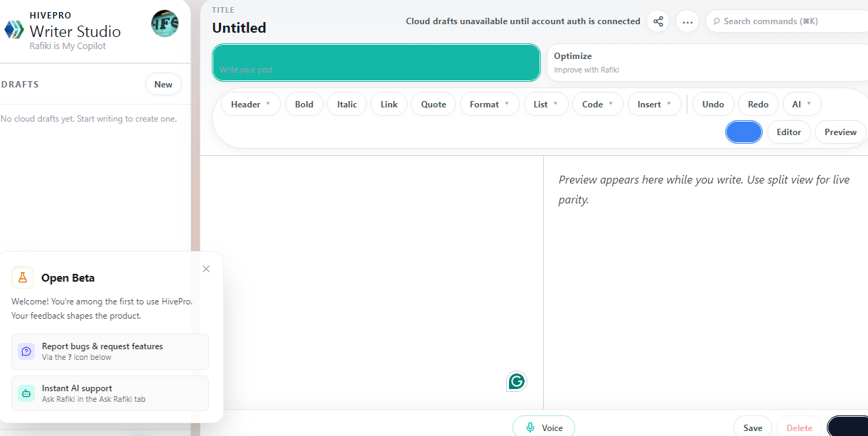Apply Italic formatting
The image size is (868, 436).
(347, 104)
